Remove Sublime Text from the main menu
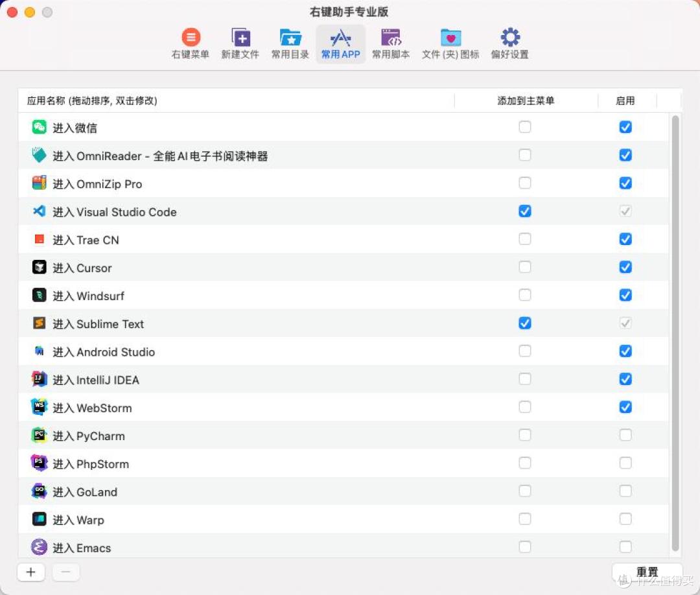700x595 pixels. [525, 323]
